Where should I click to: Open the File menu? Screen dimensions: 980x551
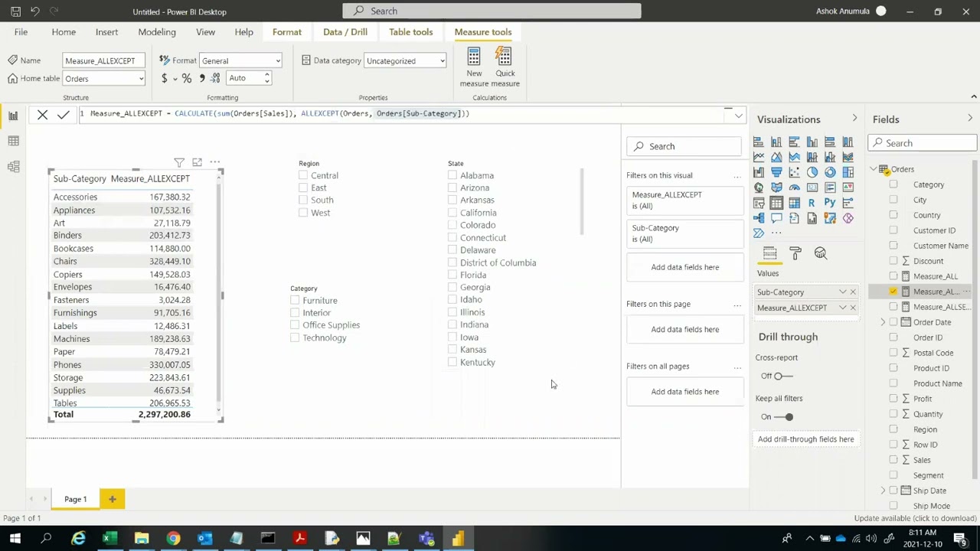tap(21, 32)
